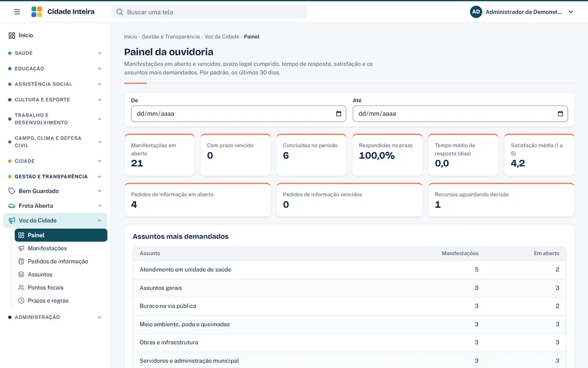Click the Manifestações em aberto card

160,155
